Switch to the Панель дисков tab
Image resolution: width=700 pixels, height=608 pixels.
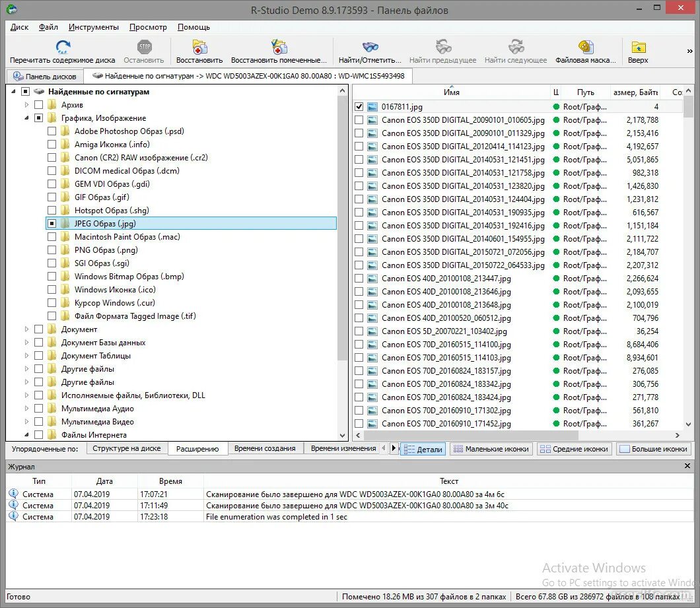[x=45, y=77]
